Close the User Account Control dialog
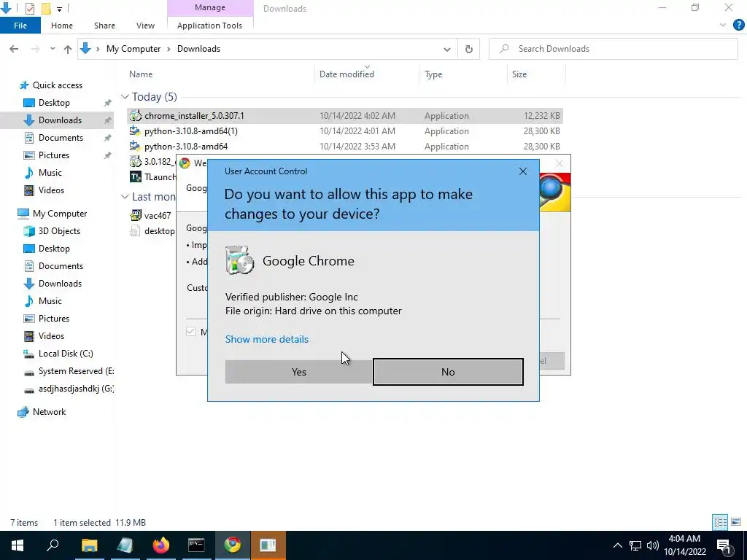747x560 pixels. [522, 171]
